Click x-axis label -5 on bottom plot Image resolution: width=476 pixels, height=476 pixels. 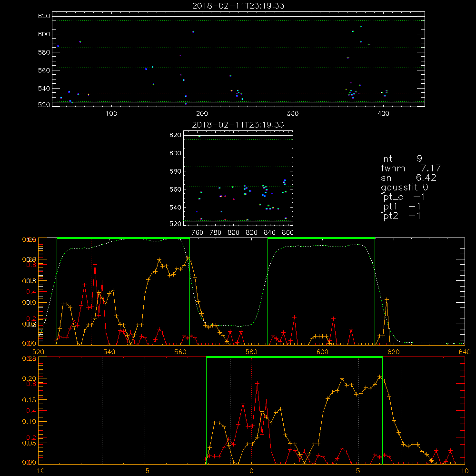[x=145, y=471]
